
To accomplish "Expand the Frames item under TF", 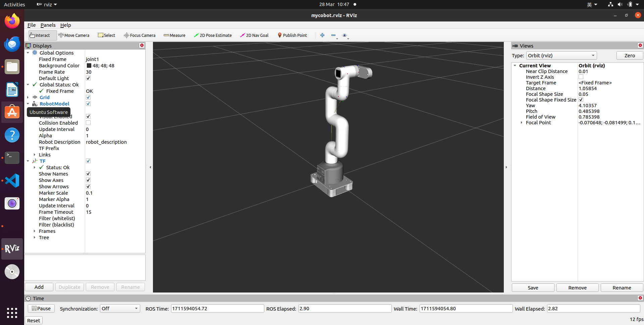I will pyautogui.click(x=35, y=231).
